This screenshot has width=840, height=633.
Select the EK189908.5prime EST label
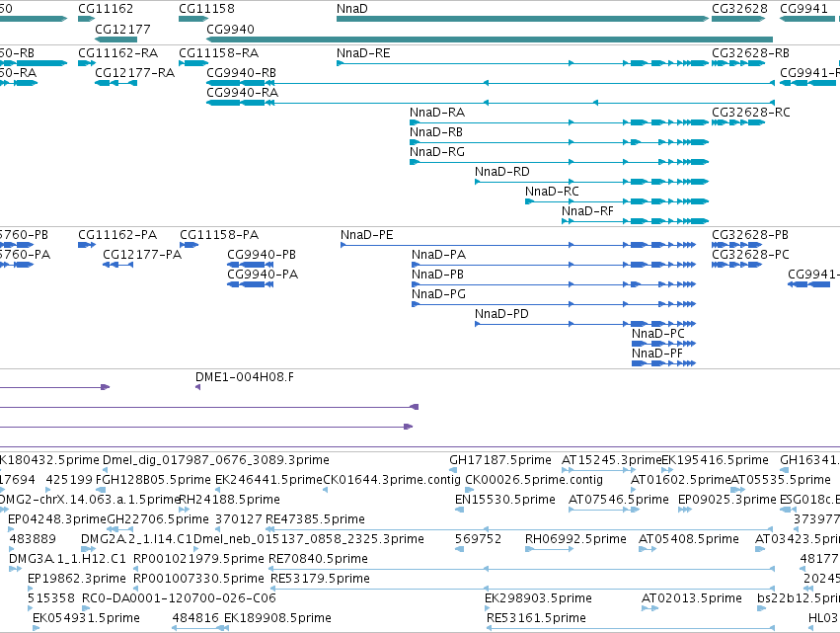pyautogui.click(x=277, y=618)
